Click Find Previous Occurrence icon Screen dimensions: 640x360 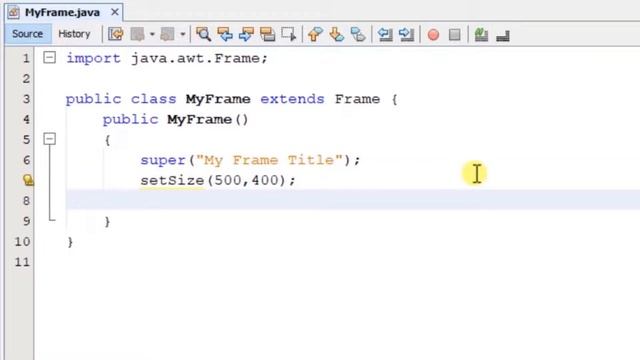[x=225, y=34]
